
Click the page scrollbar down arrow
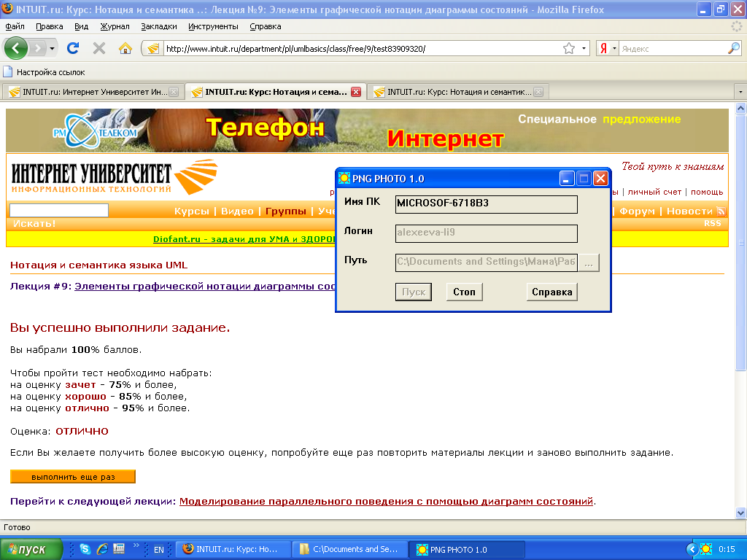tap(740, 513)
